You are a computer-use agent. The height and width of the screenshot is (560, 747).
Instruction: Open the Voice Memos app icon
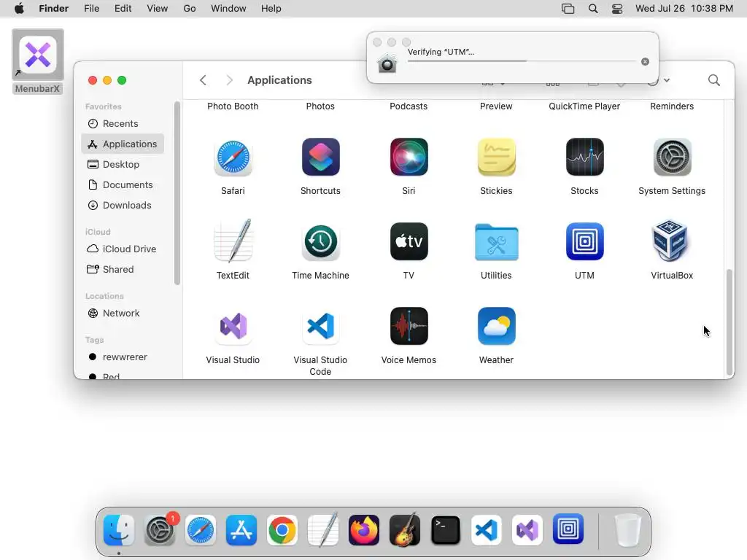tap(409, 327)
